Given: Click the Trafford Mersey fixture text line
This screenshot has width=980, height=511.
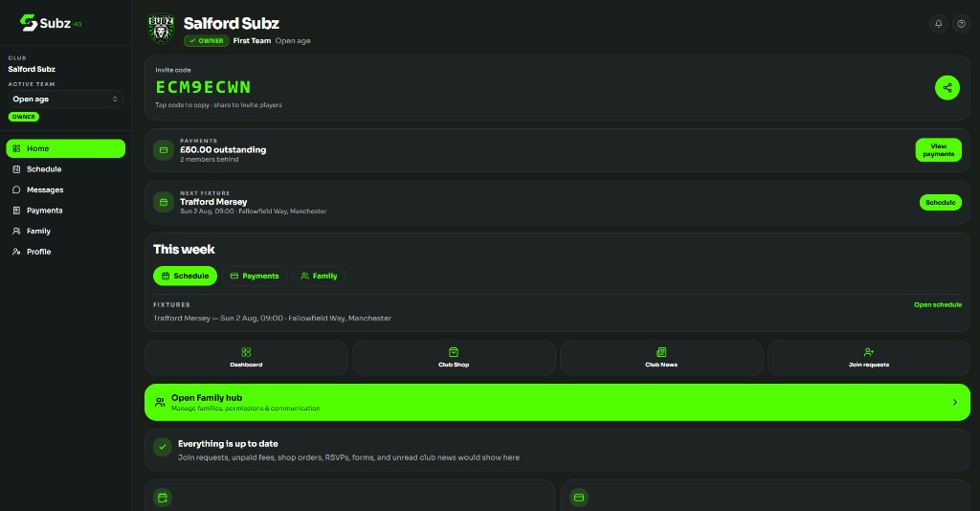Looking at the screenshot, I should (273, 318).
